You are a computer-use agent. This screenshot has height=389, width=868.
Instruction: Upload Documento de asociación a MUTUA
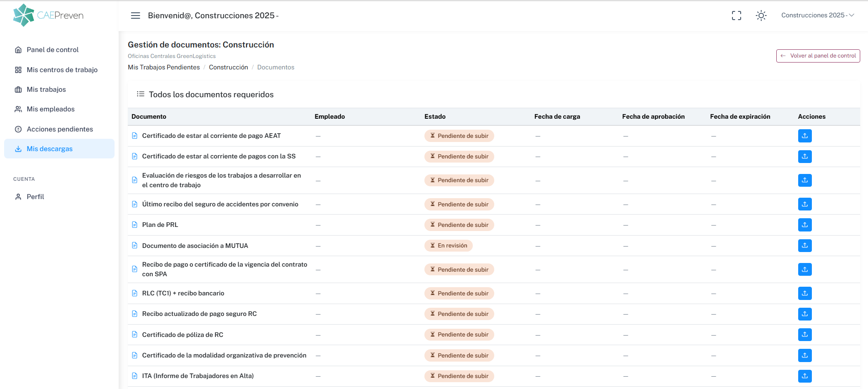[805, 246]
